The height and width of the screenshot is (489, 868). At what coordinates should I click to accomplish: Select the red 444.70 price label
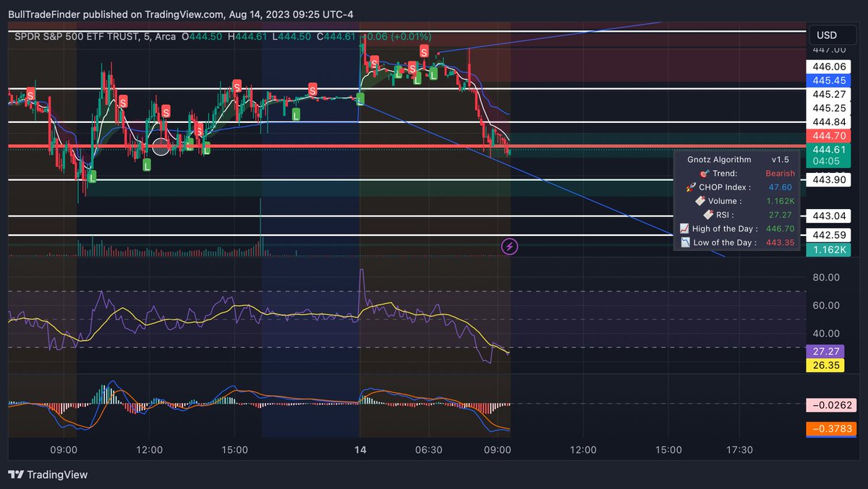[x=829, y=135]
